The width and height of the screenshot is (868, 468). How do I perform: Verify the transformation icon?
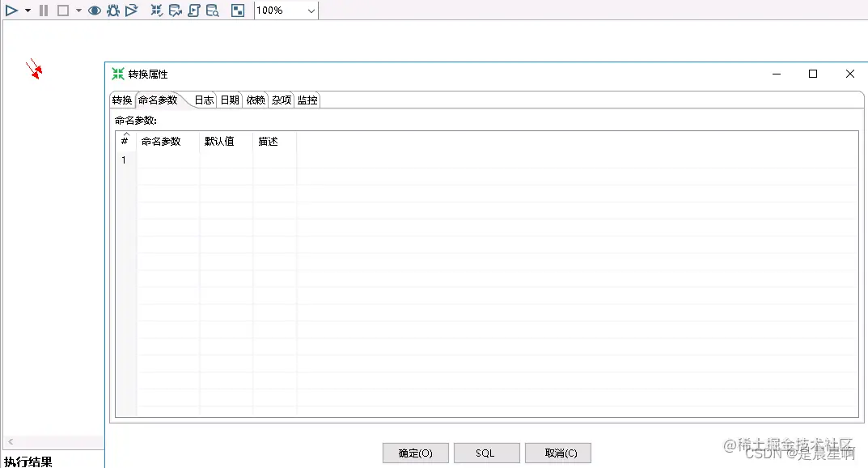point(157,11)
